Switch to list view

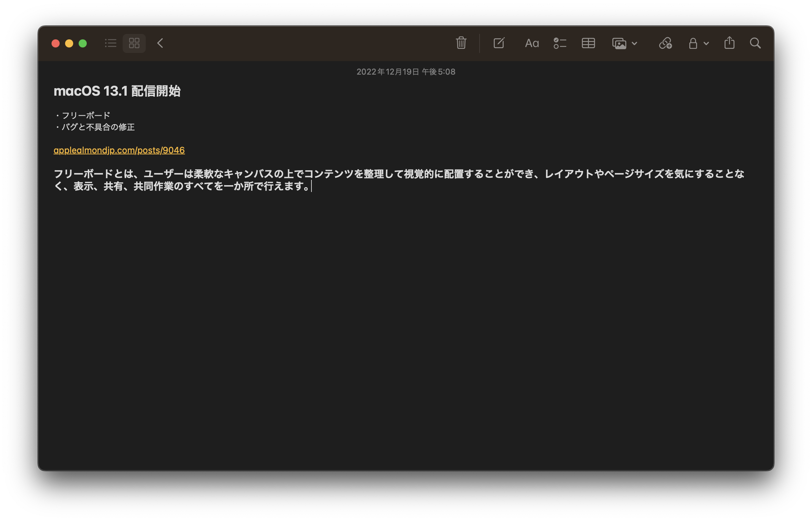pyautogui.click(x=110, y=43)
